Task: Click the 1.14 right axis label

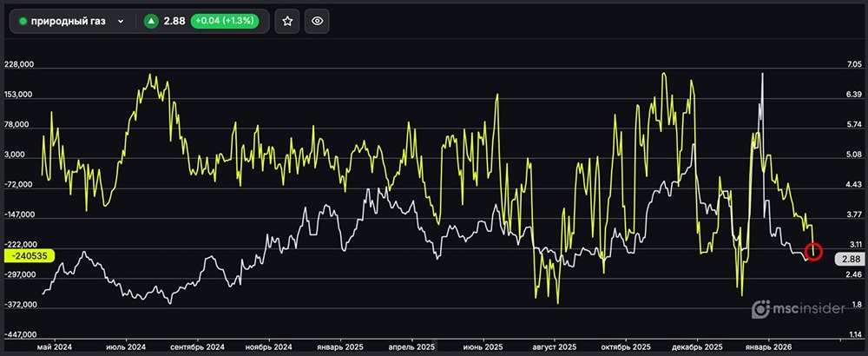Action: 854,335
